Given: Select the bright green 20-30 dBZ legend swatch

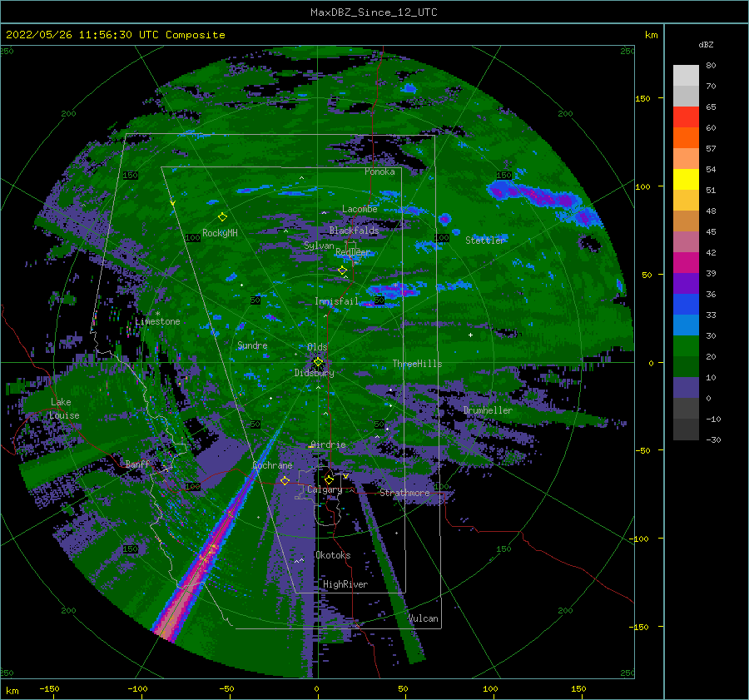Looking at the screenshot, I should pyautogui.click(x=686, y=346).
